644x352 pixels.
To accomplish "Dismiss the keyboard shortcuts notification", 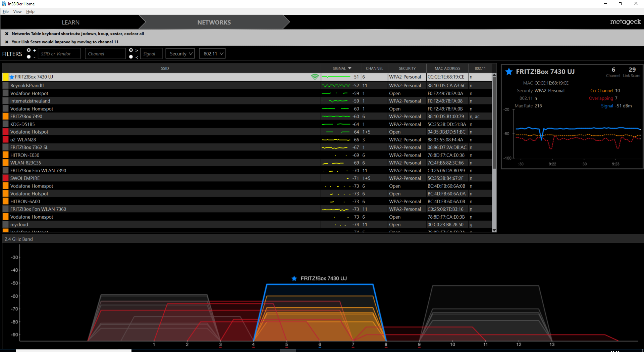I will point(6,34).
